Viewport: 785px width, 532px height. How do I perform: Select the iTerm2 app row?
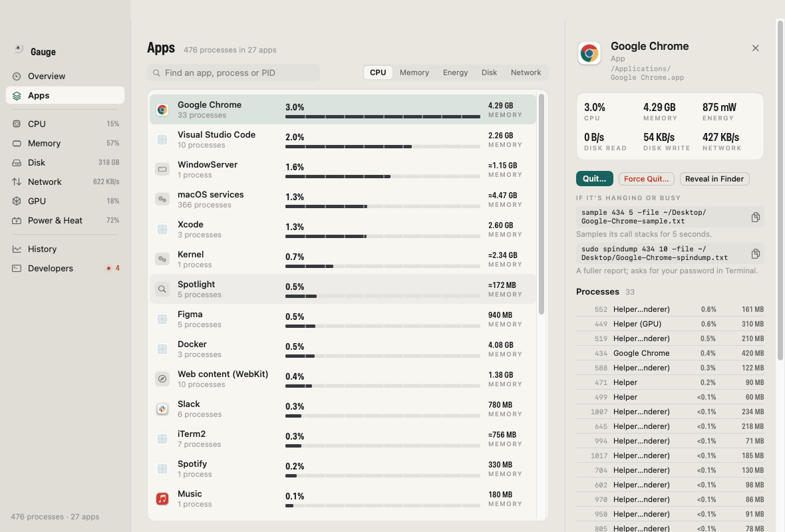[x=343, y=439]
